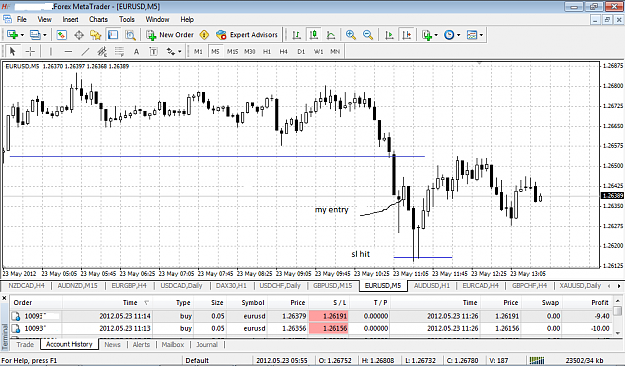The height and width of the screenshot is (366, 625).
Task: Select the crosshair tool
Action: pyautogui.click(x=30, y=51)
